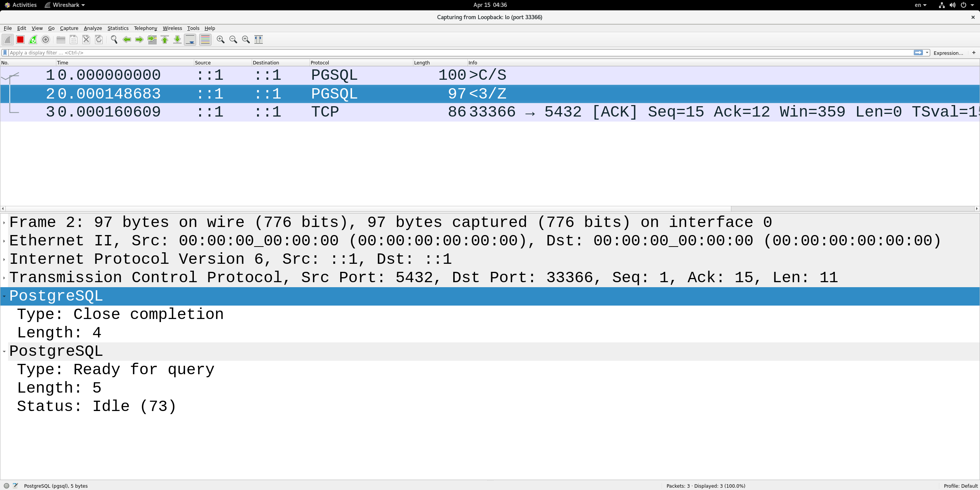Open the Wireless menu
980x490 pixels.
[172, 28]
